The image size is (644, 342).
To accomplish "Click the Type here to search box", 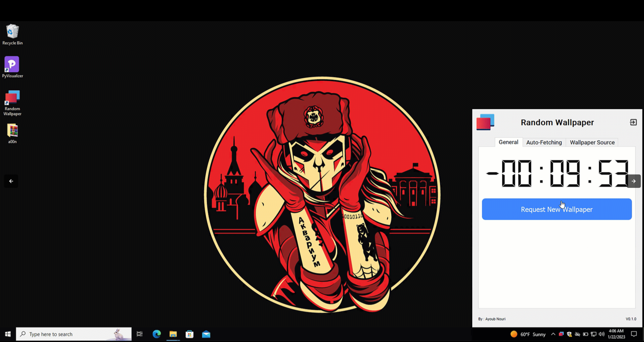I will [74, 334].
